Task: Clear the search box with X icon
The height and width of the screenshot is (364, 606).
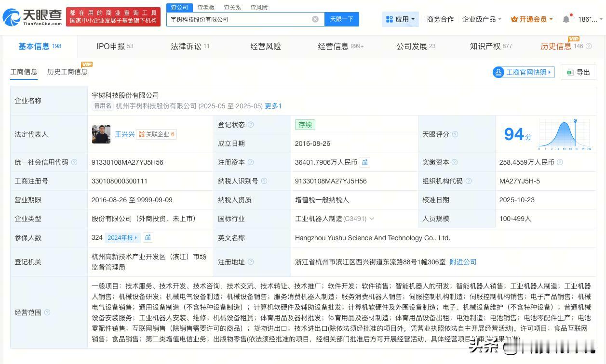Action: 315,19
